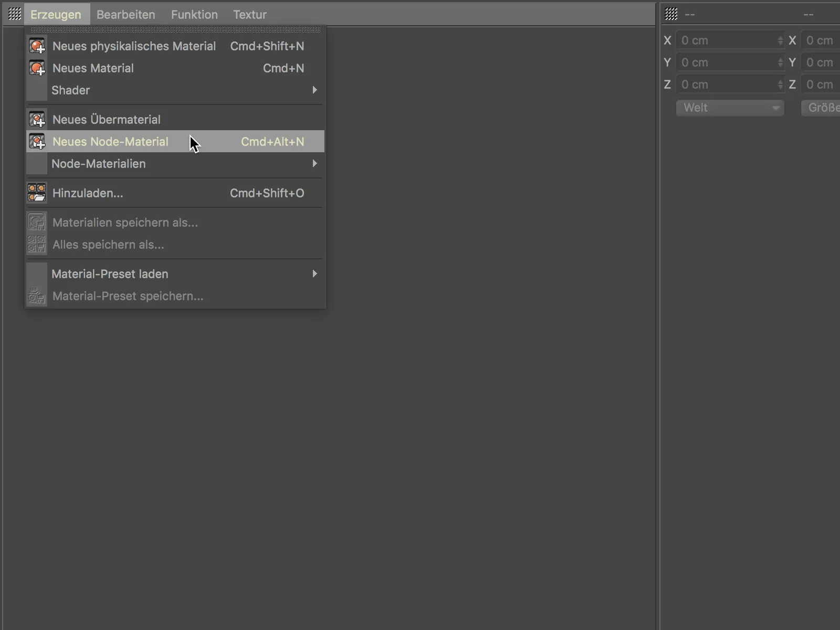Click the Cmd+Shift+N shortcut text
This screenshot has height=630, width=840.
(x=267, y=46)
